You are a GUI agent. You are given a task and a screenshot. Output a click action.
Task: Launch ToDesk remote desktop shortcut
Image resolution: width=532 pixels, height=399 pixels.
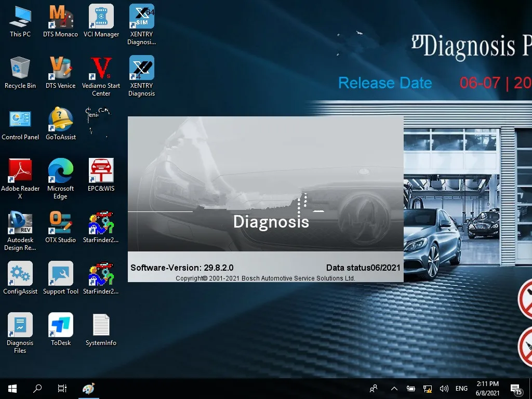tap(61, 329)
